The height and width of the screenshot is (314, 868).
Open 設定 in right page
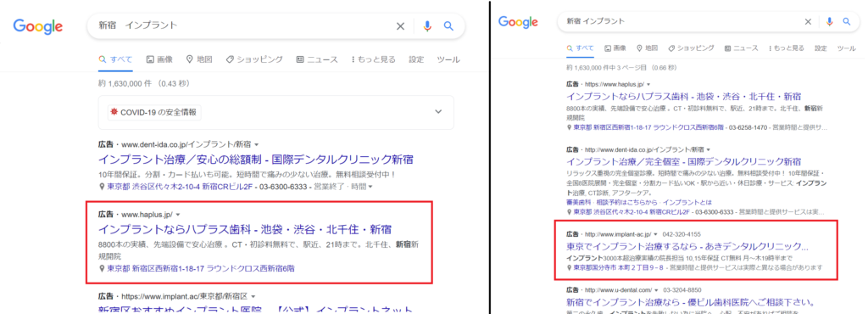[x=821, y=48]
